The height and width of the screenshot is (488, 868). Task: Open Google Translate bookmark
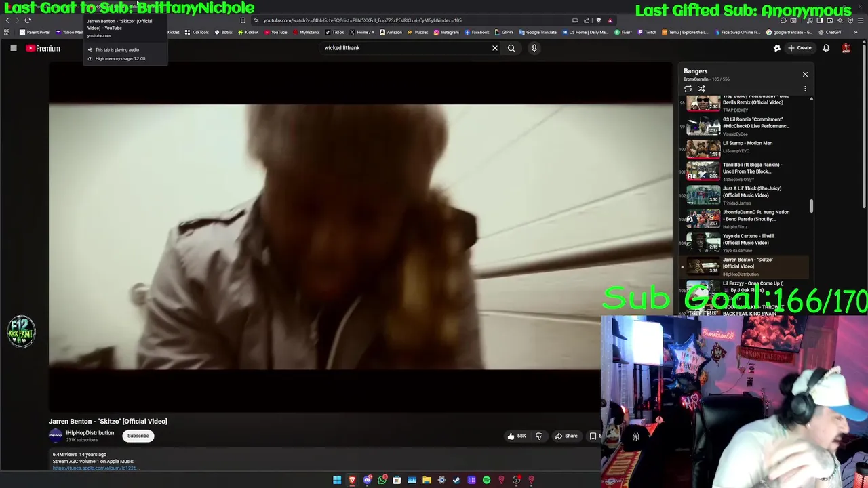coord(538,32)
